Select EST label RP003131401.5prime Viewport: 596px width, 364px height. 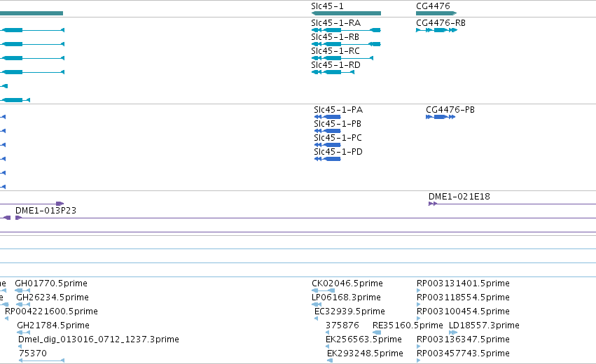click(463, 283)
